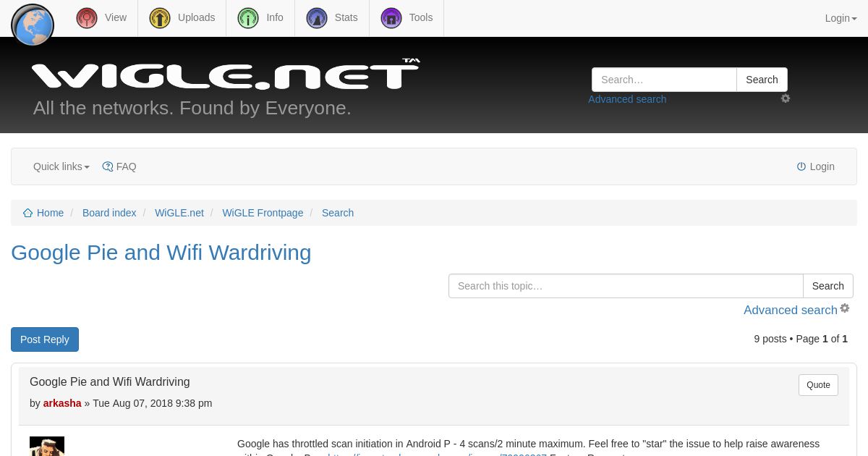Click the WiGLE.NET banner logo

click(226, 74)
